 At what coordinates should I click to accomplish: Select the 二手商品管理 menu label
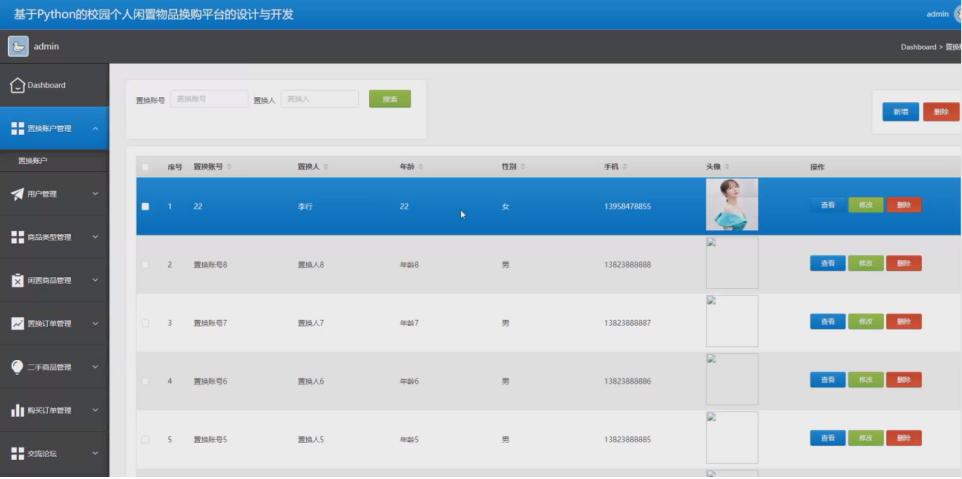tap(49, 367)
